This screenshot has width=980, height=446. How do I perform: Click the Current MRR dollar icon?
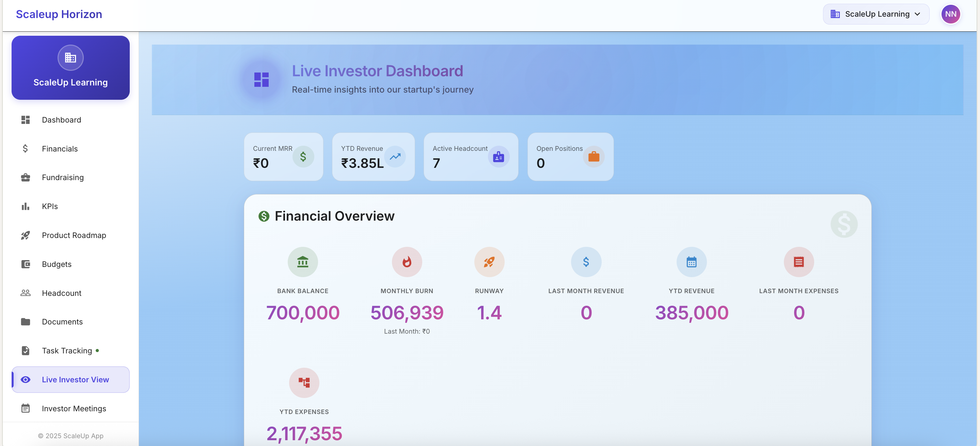(x=303, y=157)
